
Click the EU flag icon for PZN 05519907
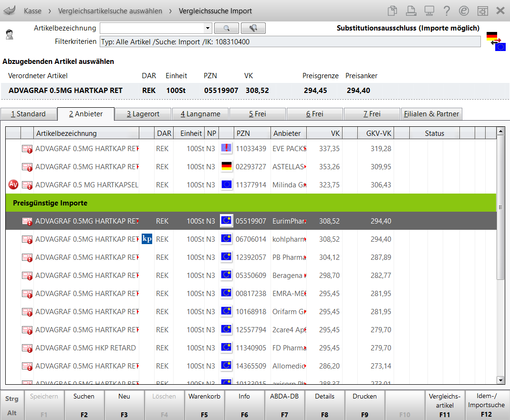pos(227,221)
